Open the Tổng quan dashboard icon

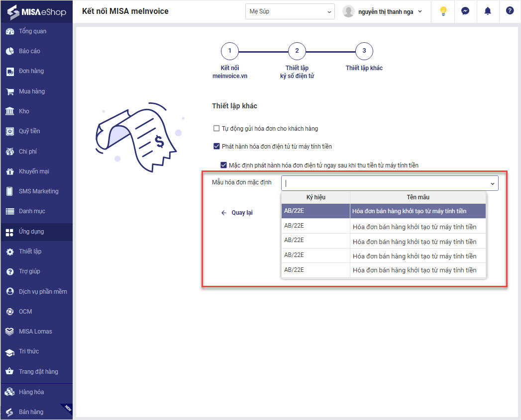coord(10,31)
